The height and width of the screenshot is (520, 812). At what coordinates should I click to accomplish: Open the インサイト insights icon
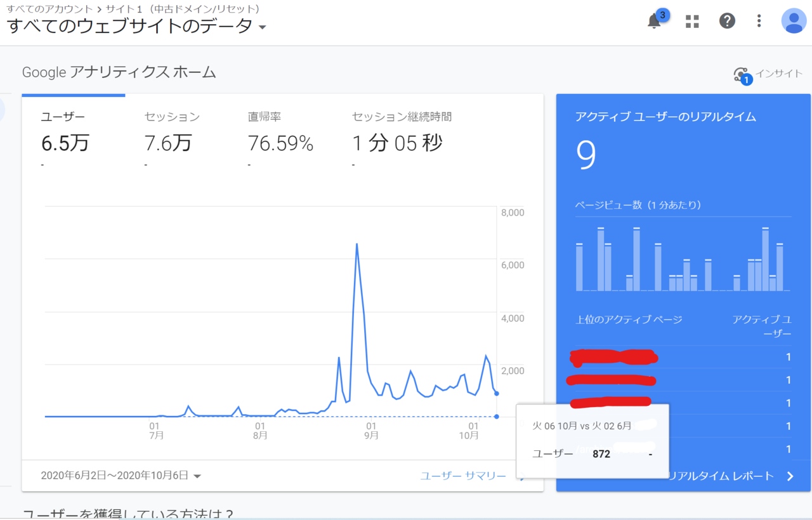click(740, 73)
